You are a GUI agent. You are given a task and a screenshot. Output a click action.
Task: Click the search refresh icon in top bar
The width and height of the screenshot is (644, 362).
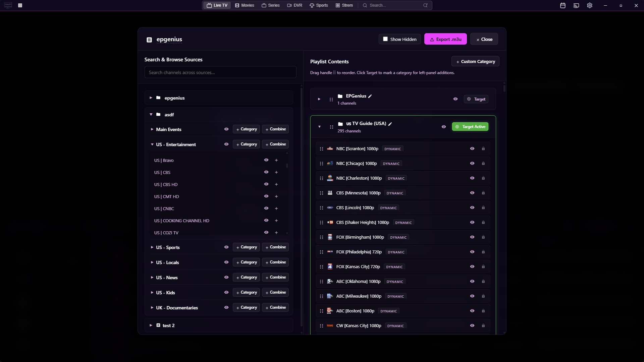(425, 5)
